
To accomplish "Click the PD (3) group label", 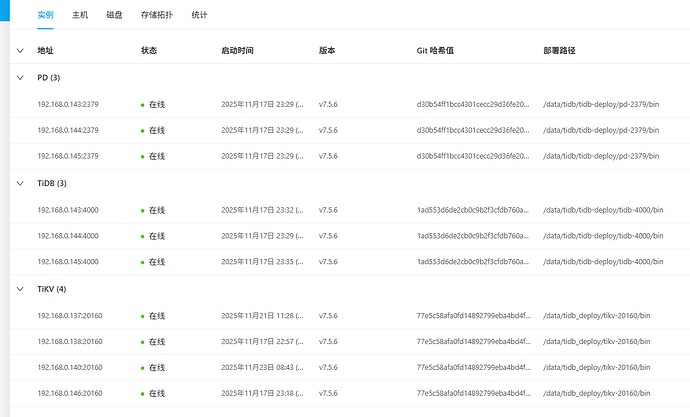I will tap(48, 78).
